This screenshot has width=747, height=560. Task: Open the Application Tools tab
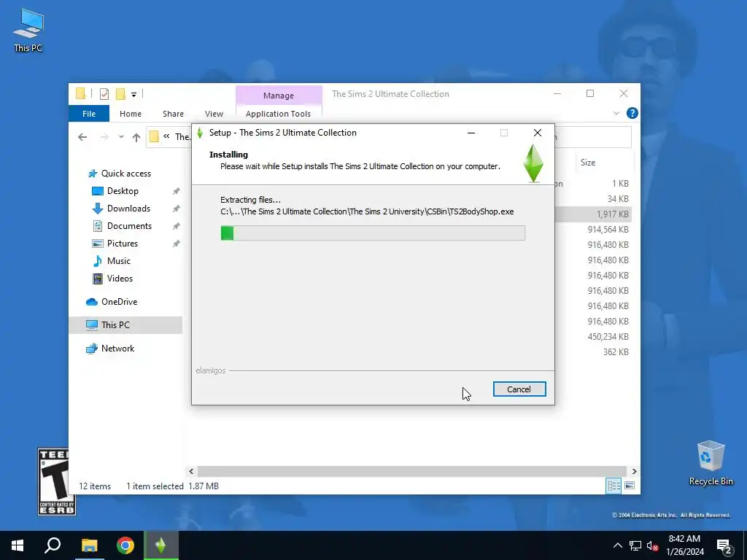tap(278, 114)
